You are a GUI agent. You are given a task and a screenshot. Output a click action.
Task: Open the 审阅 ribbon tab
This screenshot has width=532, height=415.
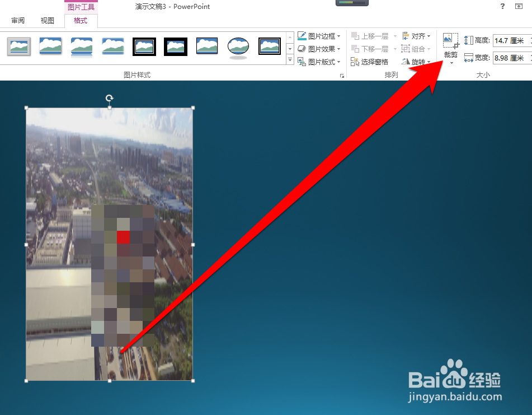(18, 21)
